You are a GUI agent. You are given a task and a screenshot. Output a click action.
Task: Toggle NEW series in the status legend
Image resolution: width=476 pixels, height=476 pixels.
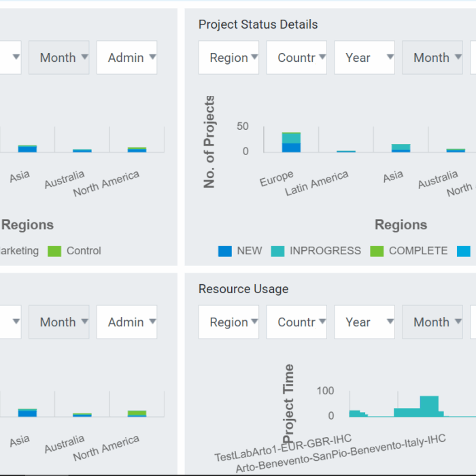pyautogui.click(x=240, y=251)
